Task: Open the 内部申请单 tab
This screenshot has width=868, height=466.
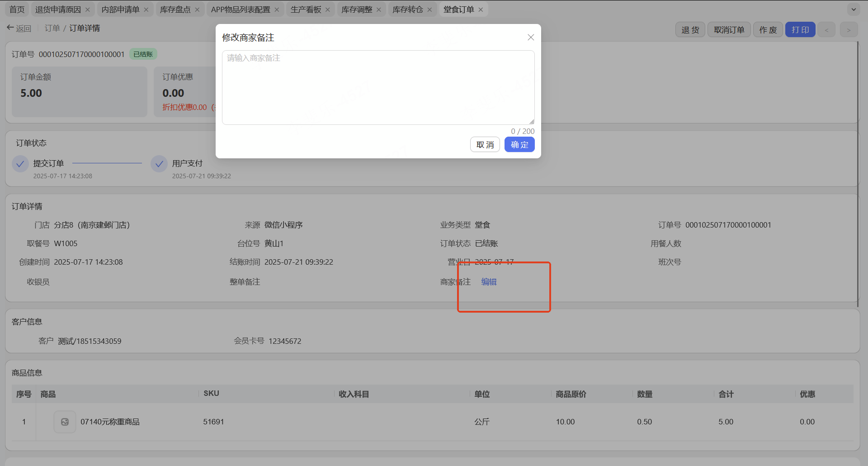Action: pos(120,10)
